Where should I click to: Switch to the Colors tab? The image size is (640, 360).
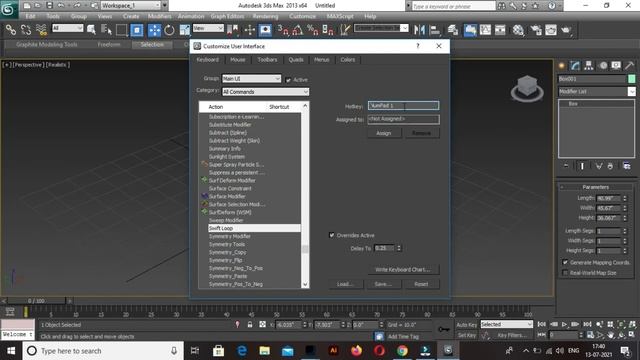348,60
